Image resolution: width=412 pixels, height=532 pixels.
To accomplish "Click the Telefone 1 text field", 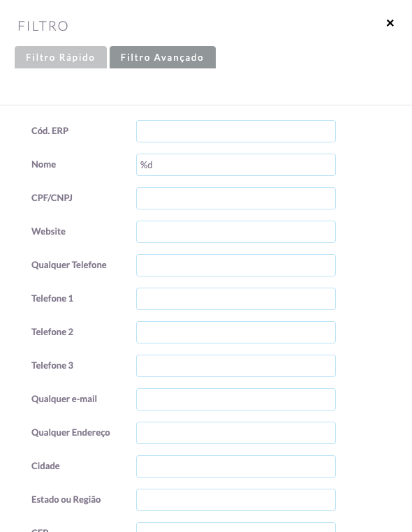I will [236, 299].
